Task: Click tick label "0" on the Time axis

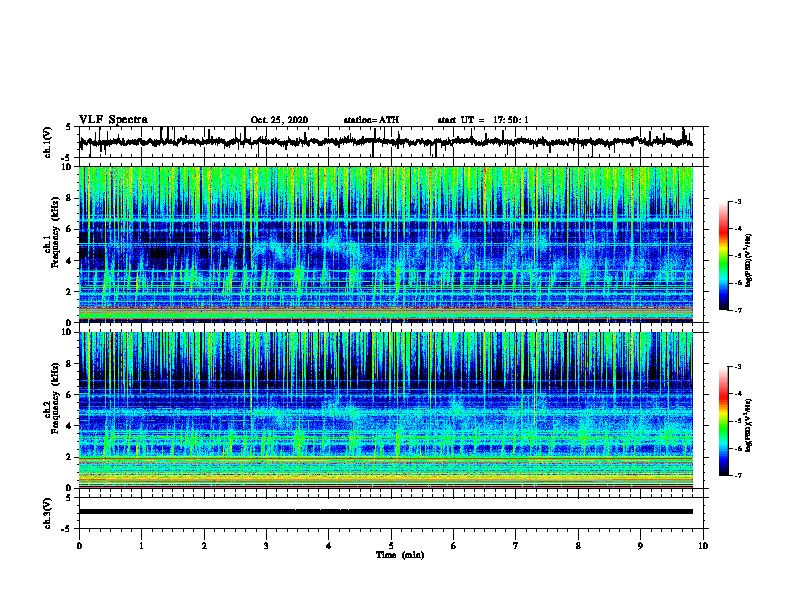Action: [x=79, y=546]
